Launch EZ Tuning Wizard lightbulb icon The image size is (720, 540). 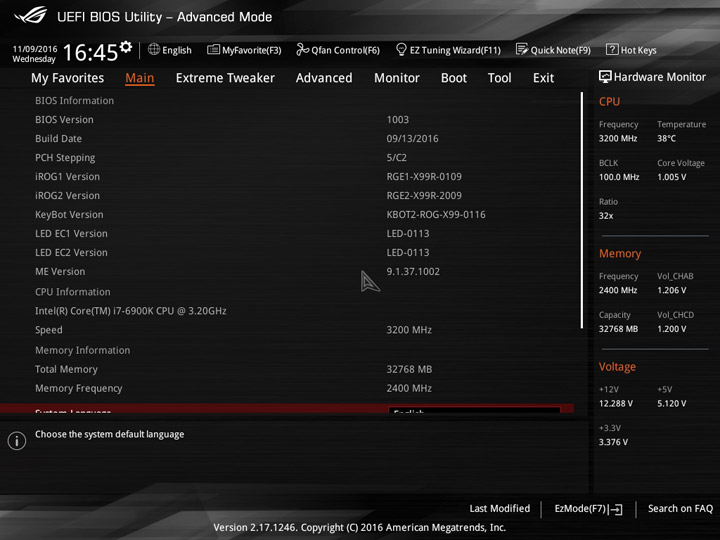pos(401,49)
